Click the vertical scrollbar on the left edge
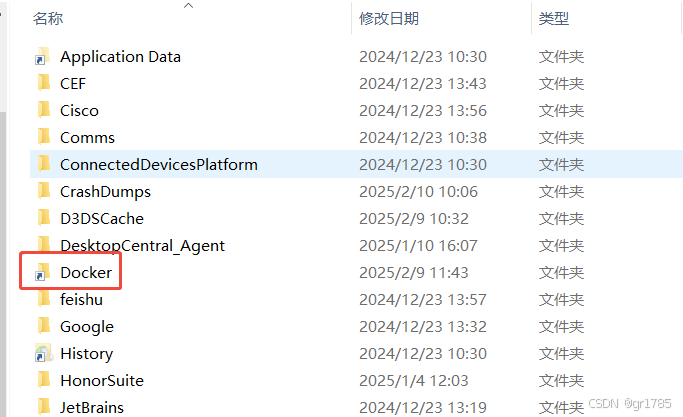Screen dimensions: 683x417 point(3,261)
